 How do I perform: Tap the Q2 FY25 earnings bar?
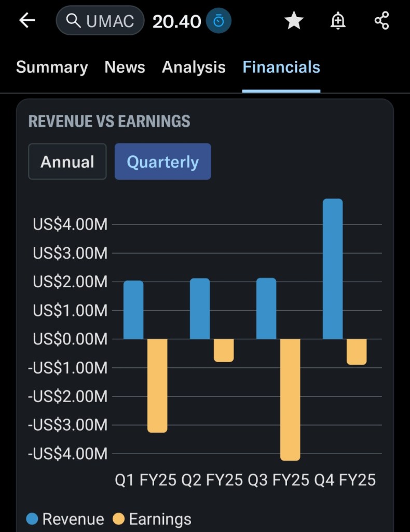224,350
